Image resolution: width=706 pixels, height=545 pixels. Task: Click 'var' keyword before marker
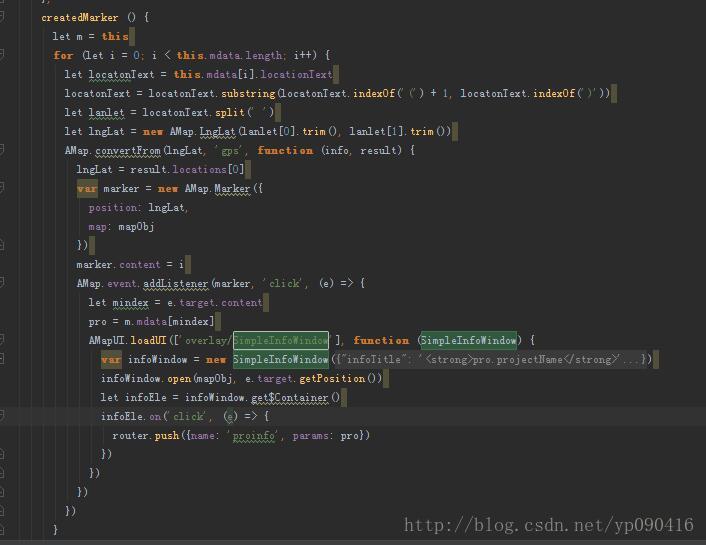[87, 189]
